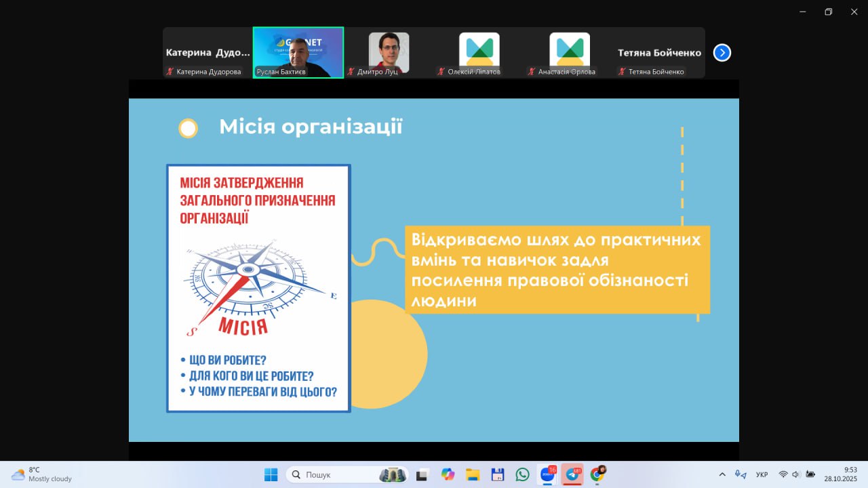The height and width of the screenshot is (488, 868).
Task: Expand the hidden system tray icons
Action: click(x=722, y=474)
